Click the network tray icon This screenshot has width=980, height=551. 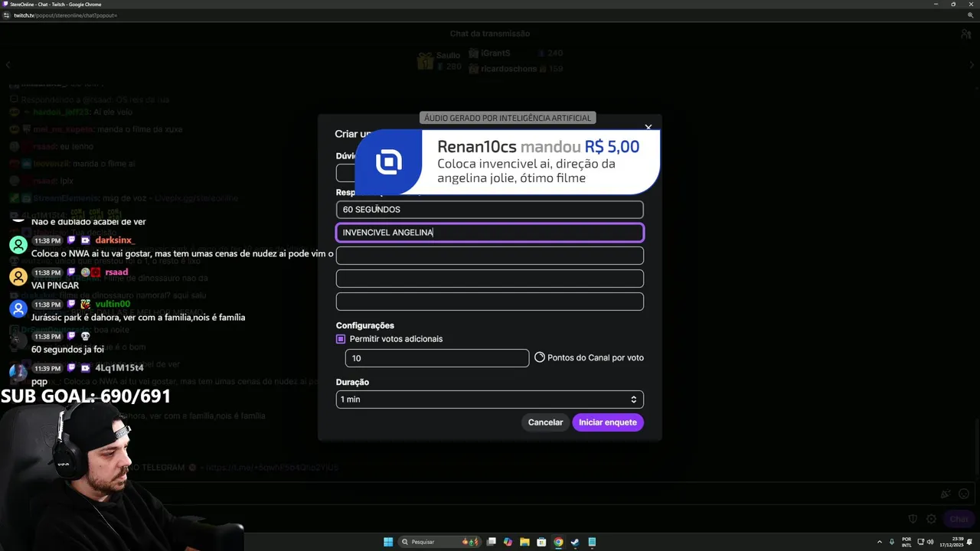pyautogui.click(x=920, y=542)
